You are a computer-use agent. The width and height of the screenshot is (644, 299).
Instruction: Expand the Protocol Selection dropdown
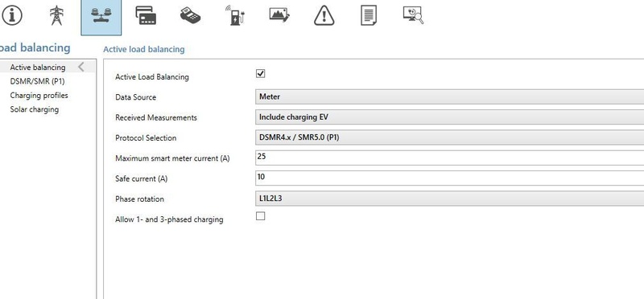449,137
